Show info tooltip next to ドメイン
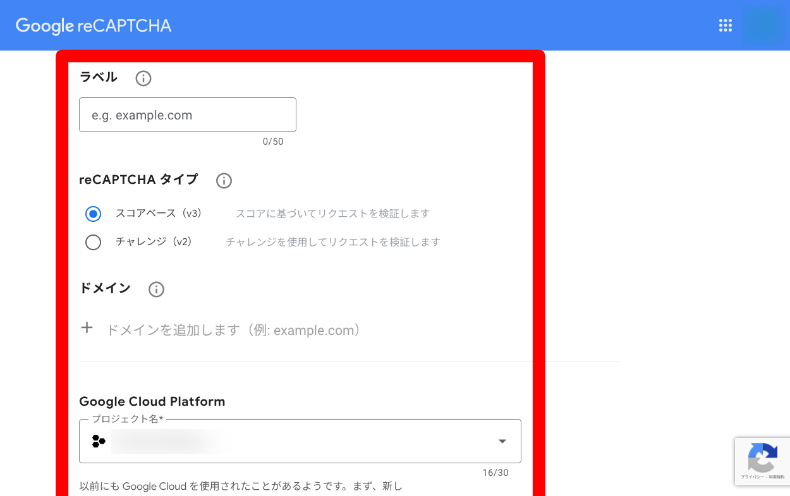790x496 pixels. point(156,289)
